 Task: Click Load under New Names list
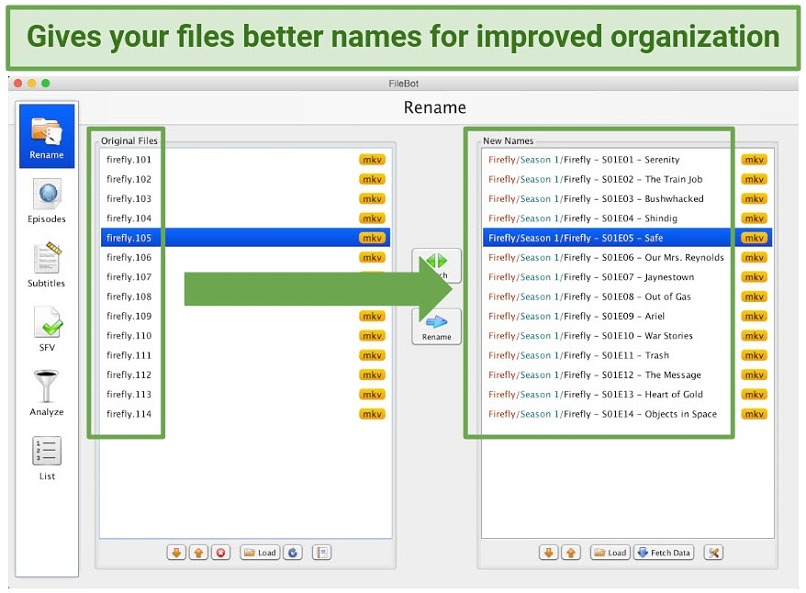click(x=609, y=552)
